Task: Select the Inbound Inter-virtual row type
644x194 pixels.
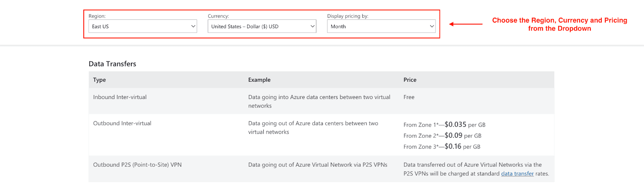Action: pos(120,97)
